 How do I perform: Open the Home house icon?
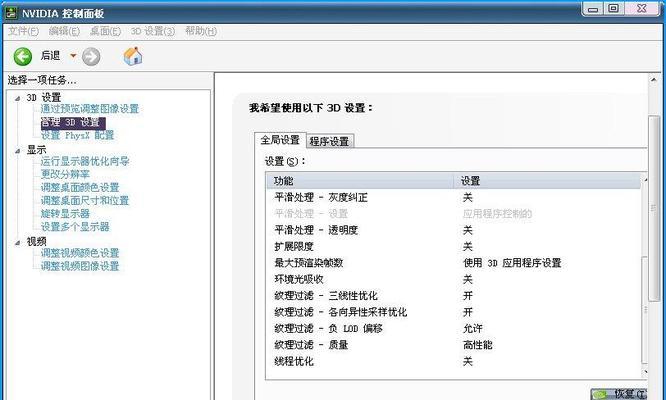click(x=133, y=56)
